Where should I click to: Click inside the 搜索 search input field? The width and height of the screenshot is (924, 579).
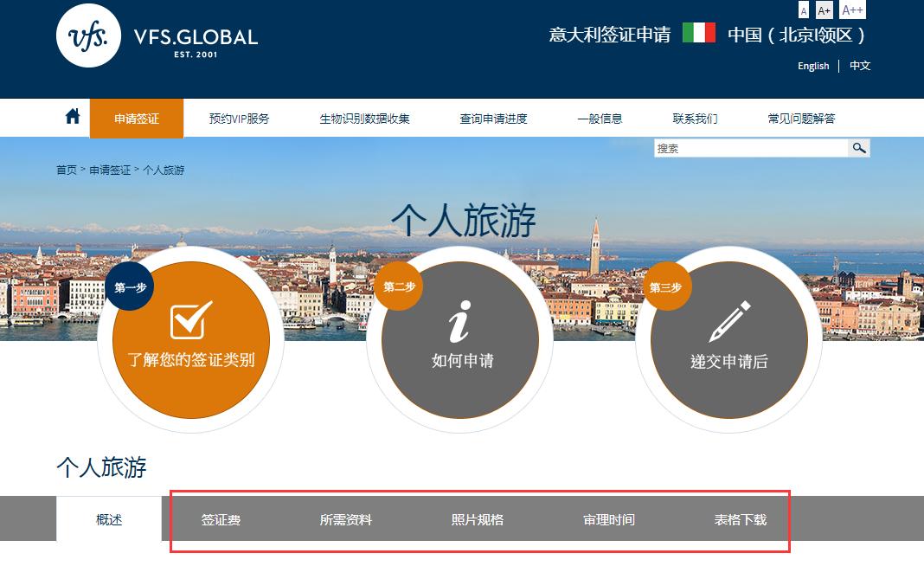coord(744,148)
